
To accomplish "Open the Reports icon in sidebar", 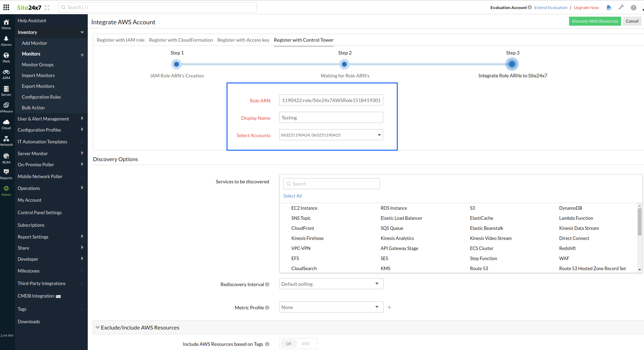I will click(x=6, y=174).
